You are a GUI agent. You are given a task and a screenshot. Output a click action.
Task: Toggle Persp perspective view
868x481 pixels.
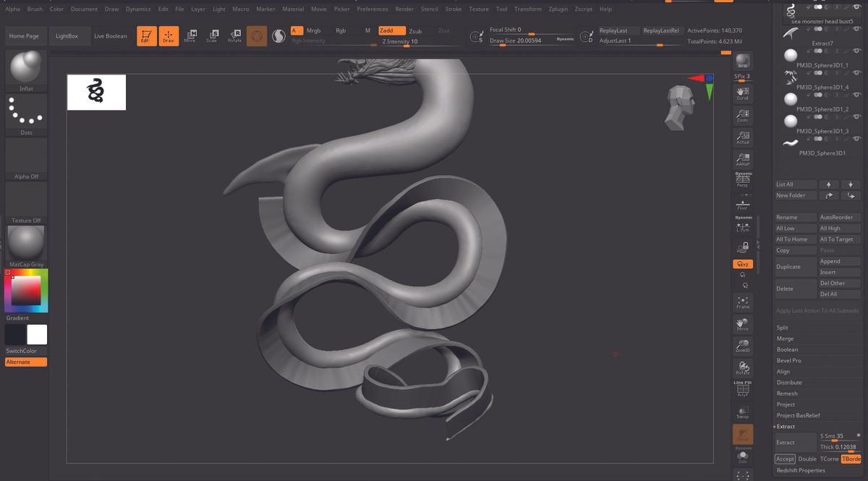pyautogui.click(x=743, y=179)
